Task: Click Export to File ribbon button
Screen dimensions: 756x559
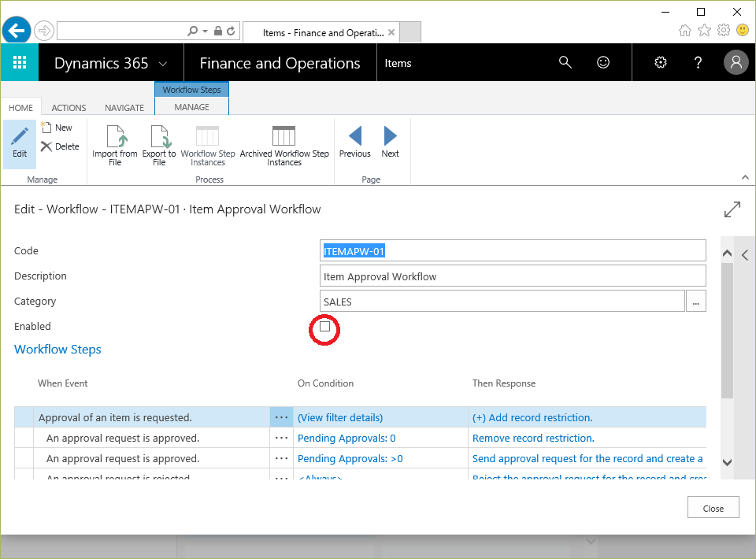Action: tap(159, 146)
